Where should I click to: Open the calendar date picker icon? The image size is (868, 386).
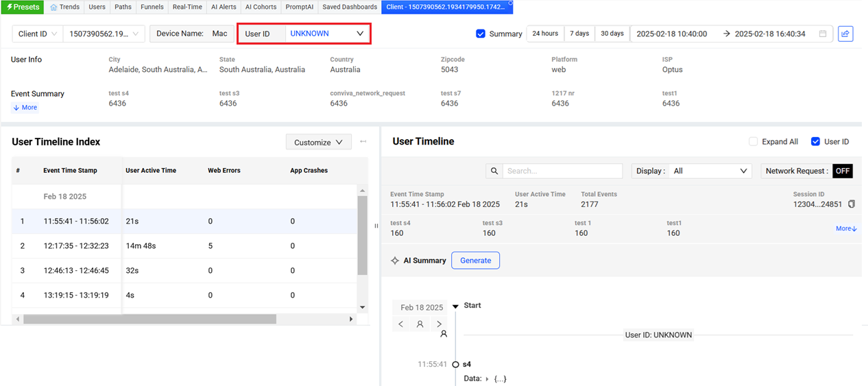click(x=823, y=34)
